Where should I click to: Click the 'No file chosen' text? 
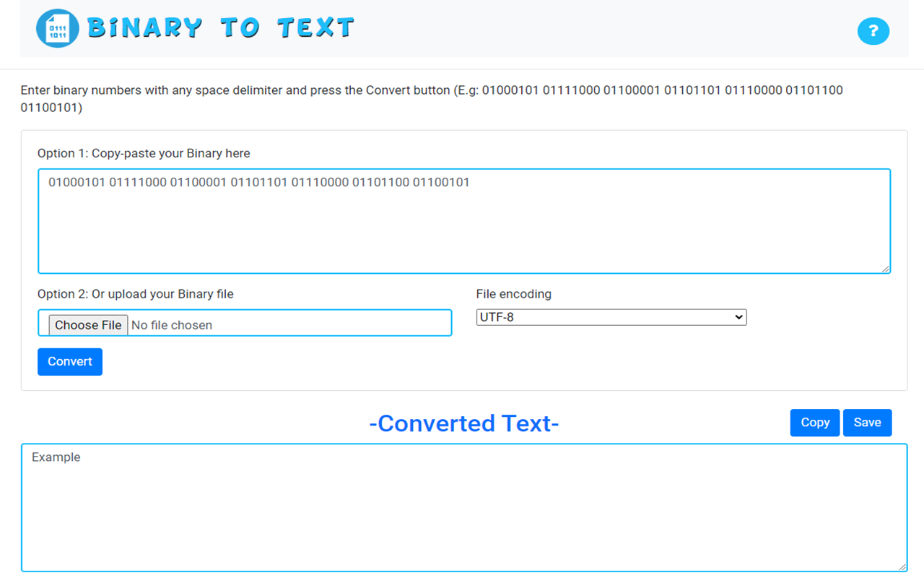pos(172,325)
